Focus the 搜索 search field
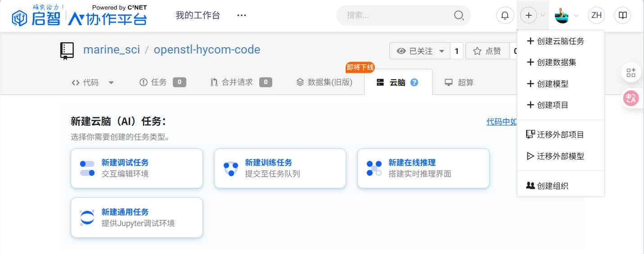644x254 pixels. tap(396, 16)
